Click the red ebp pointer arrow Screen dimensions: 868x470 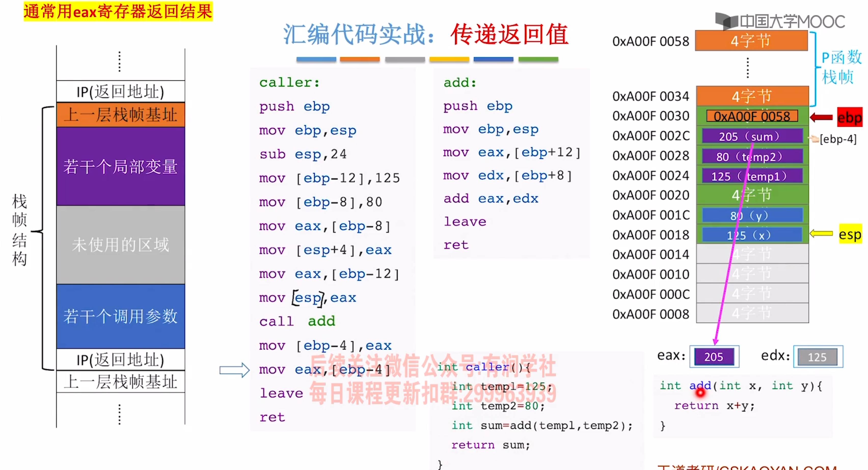click(x=821, y=117)
